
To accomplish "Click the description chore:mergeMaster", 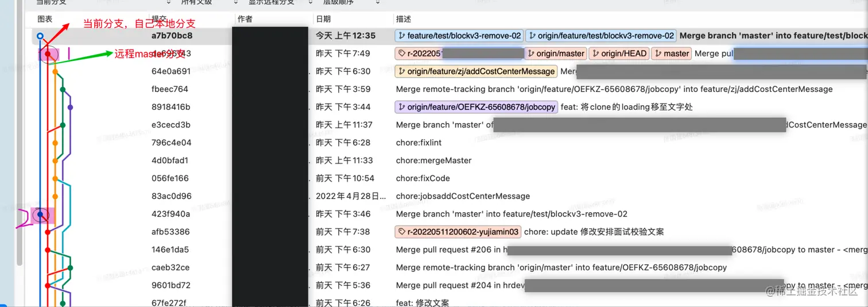I will tap(434, 160).
